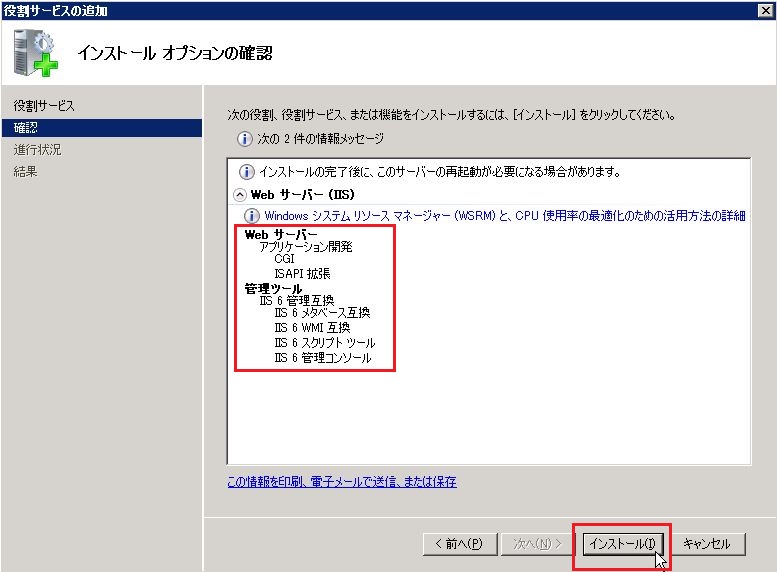Image resolution: width=777 pixels, height=572 pixels.
Task: Click the restart-may-be-required message text
Action: pos(440,172)
